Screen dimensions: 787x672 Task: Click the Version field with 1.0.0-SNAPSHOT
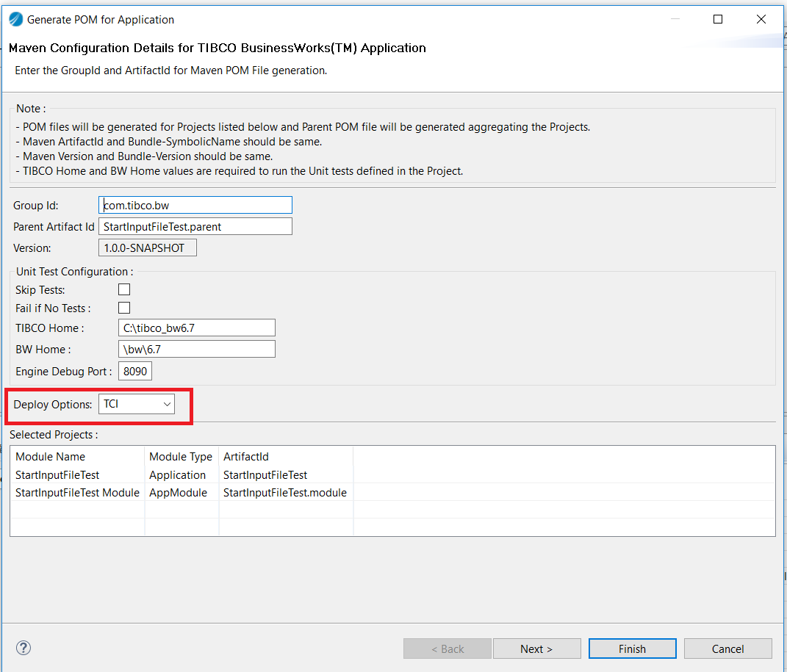[148, 248]
